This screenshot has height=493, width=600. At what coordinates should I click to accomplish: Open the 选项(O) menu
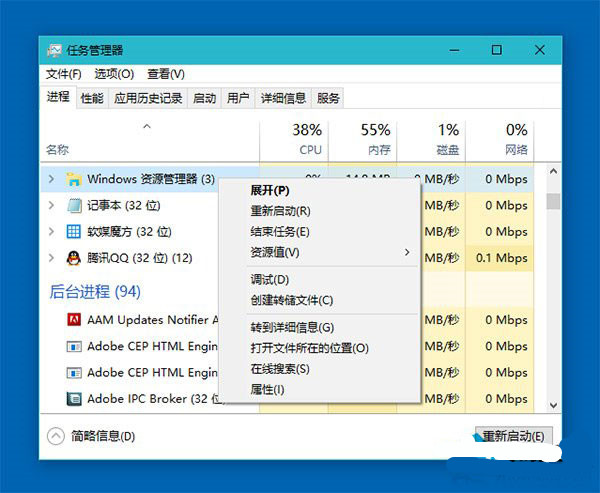(x=114, y=74)
